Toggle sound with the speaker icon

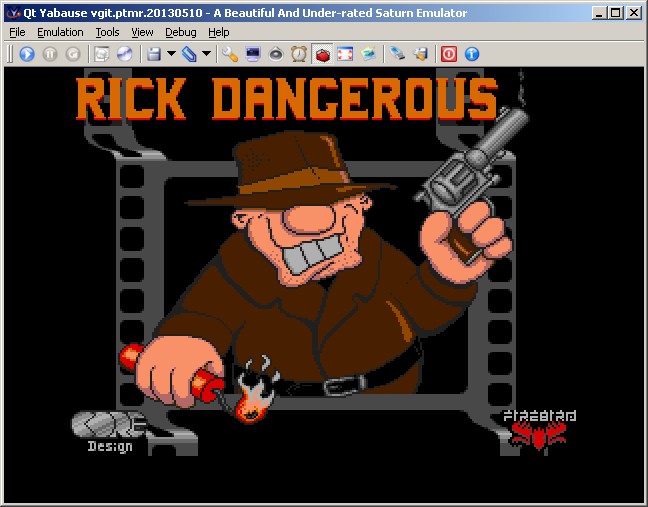tap(276, 54)
